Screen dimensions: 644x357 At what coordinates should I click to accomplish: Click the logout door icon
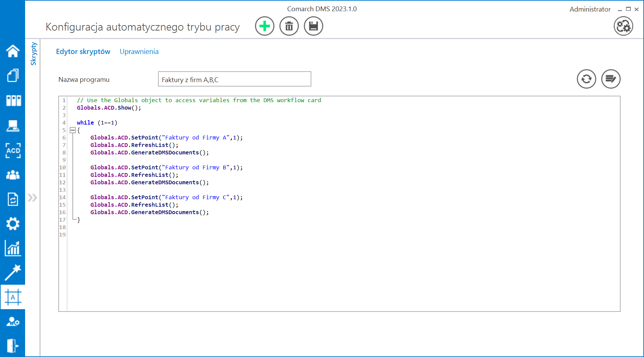point(13,346)
